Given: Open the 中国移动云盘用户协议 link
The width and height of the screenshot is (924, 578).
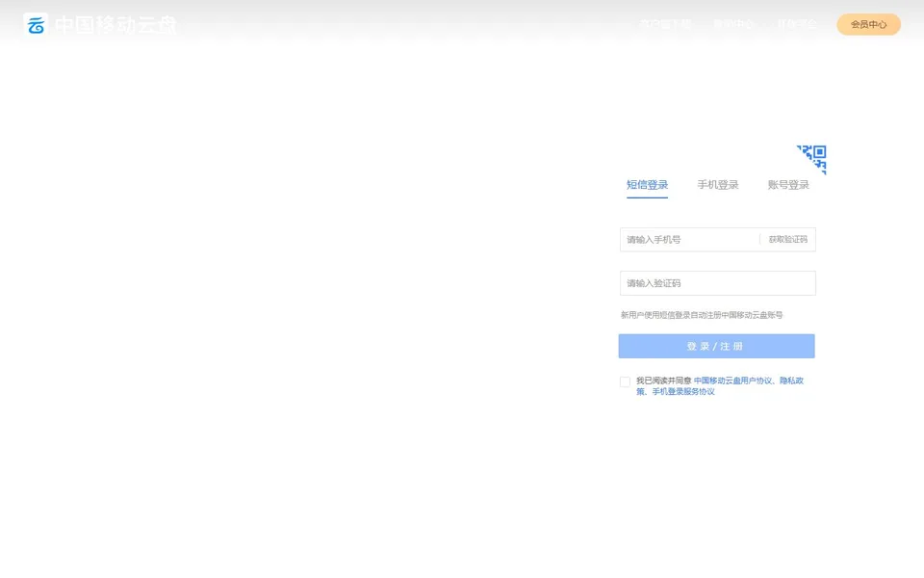Looking at the screenshot, I should 732,381.
